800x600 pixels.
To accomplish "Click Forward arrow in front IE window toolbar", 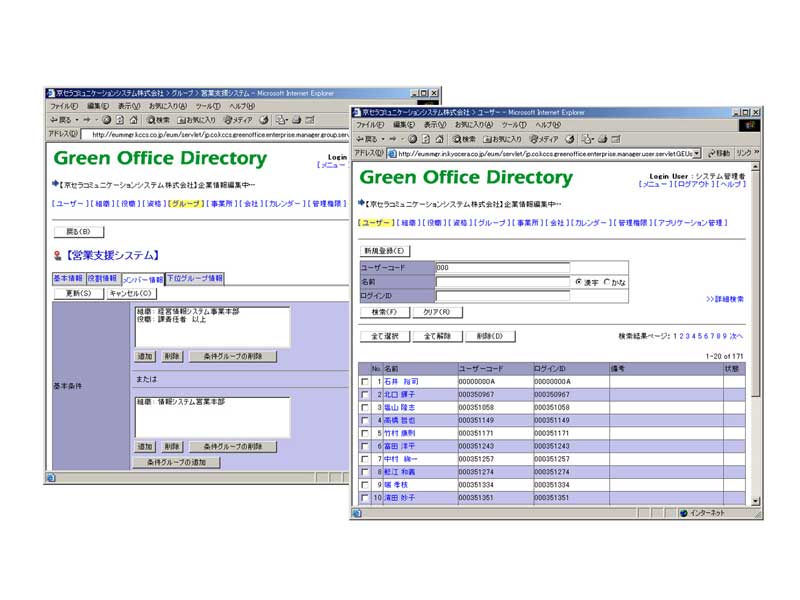I will click(392, 139).
